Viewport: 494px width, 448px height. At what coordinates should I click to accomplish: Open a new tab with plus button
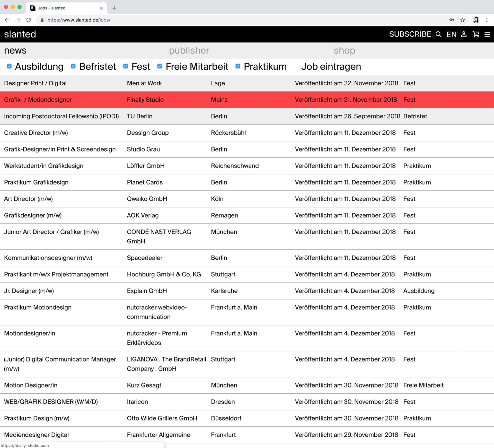(x=114, y=8)
